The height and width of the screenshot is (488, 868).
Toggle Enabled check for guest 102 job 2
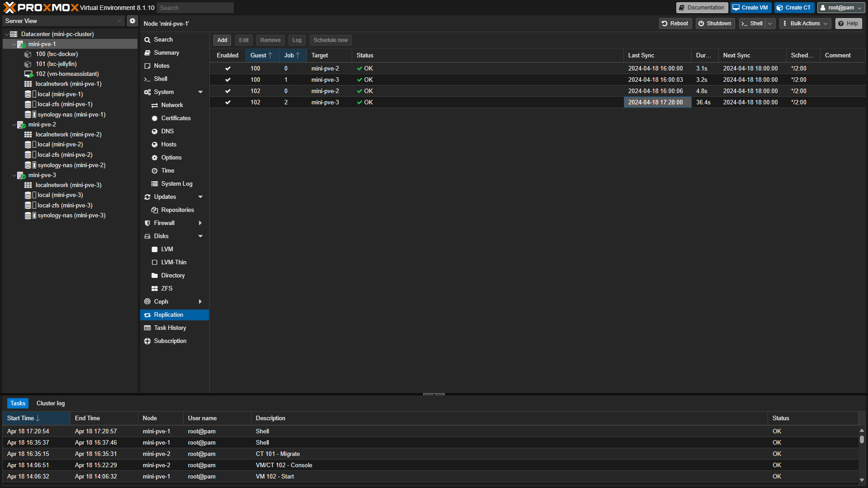[228, 103]
